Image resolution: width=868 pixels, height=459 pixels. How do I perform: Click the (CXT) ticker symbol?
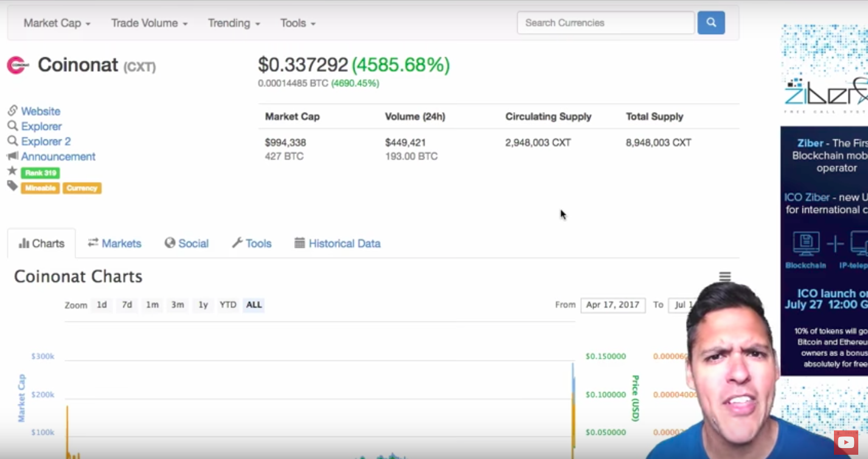coord(140,67)
